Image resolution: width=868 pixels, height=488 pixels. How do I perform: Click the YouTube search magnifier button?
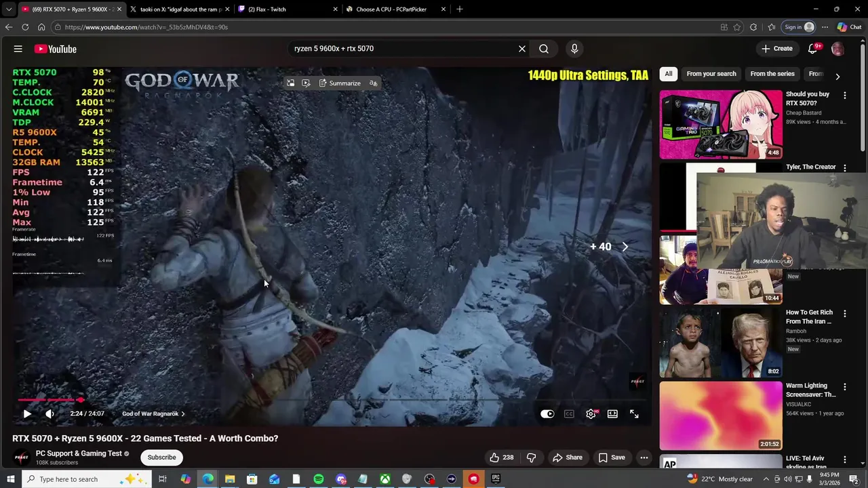point(544,49)
